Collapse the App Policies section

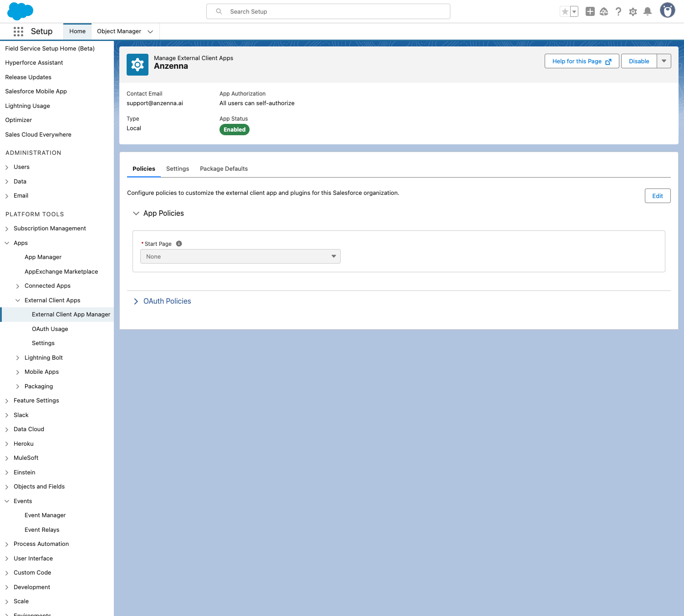tap(136, 214)
